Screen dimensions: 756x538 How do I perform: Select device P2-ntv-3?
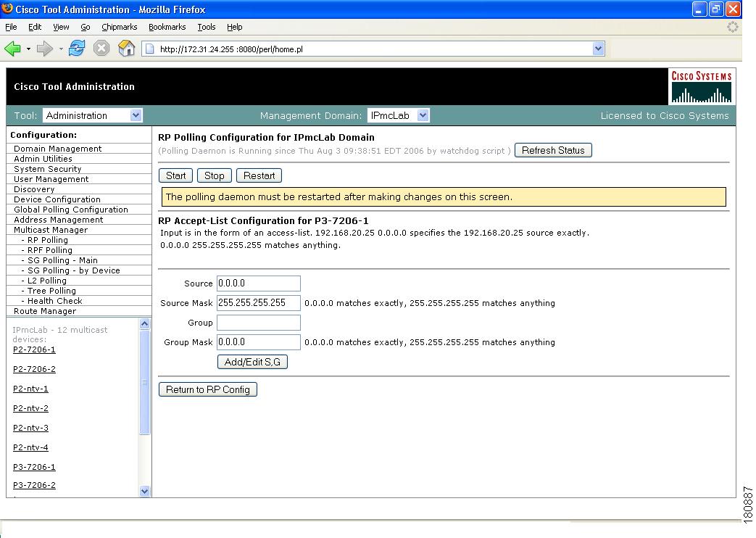30,428
